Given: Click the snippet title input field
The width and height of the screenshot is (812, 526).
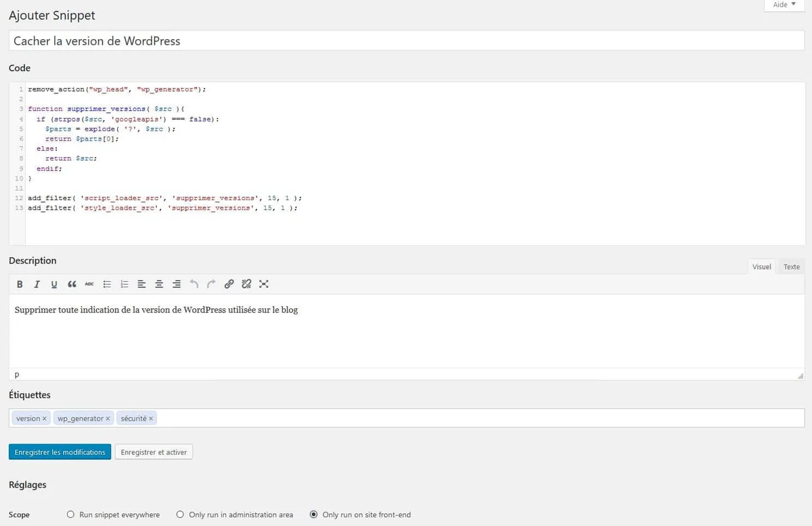Looking at the screenshot, I should click(406, 41).
